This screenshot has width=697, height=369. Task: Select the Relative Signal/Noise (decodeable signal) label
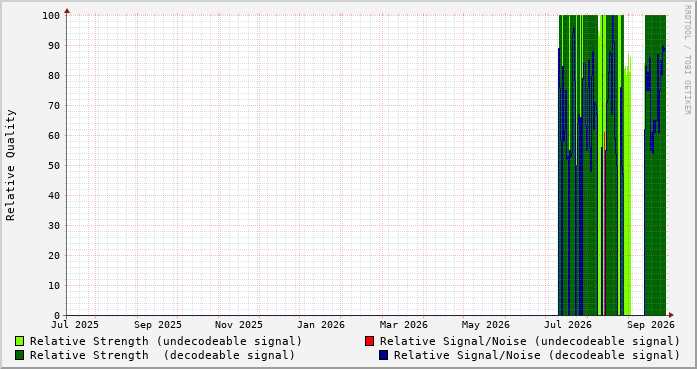537,355
